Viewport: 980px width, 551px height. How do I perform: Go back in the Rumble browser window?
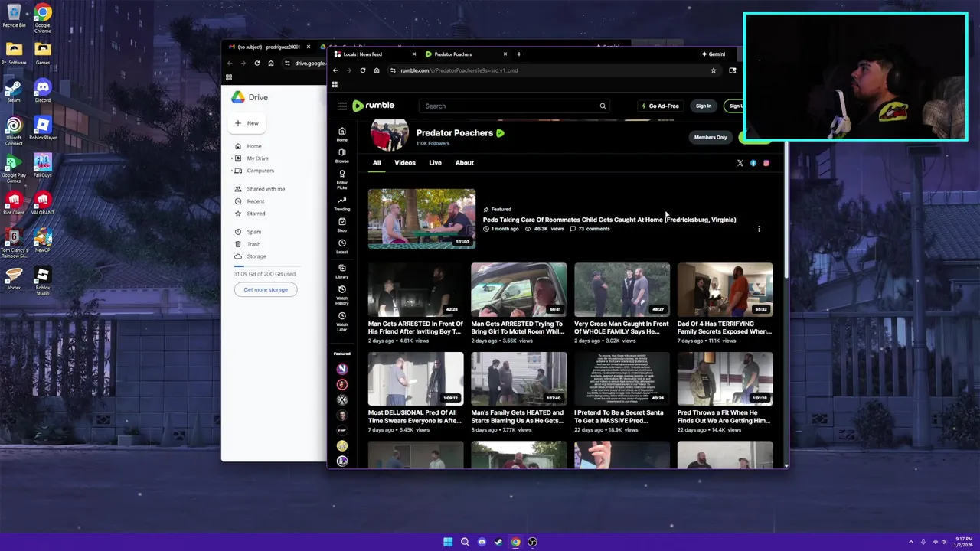point(335,70)
